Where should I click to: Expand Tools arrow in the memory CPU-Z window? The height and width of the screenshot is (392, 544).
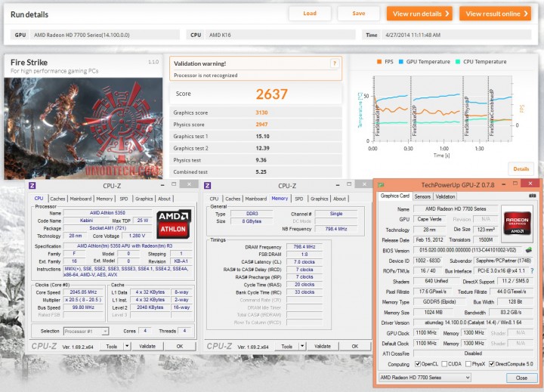click(x=302, y=346)
